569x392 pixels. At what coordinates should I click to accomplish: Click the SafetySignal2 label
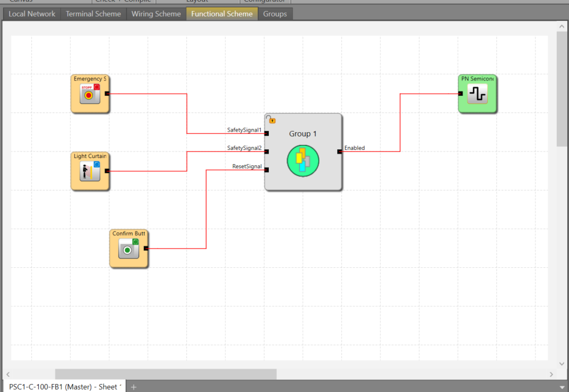click(244, 148)
